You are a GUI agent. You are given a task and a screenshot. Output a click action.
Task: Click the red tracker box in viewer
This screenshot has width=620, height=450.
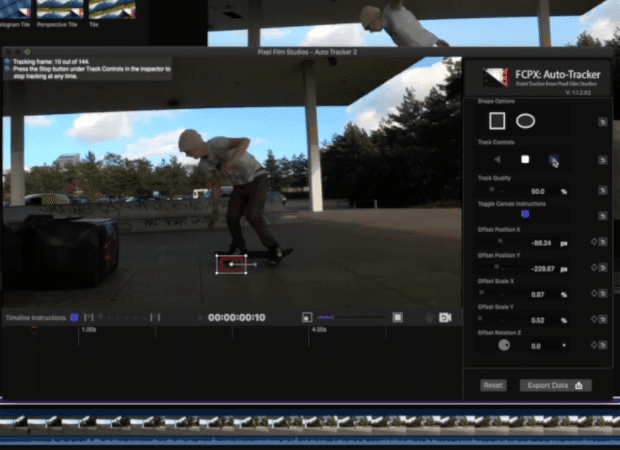(x=232, y=265)
